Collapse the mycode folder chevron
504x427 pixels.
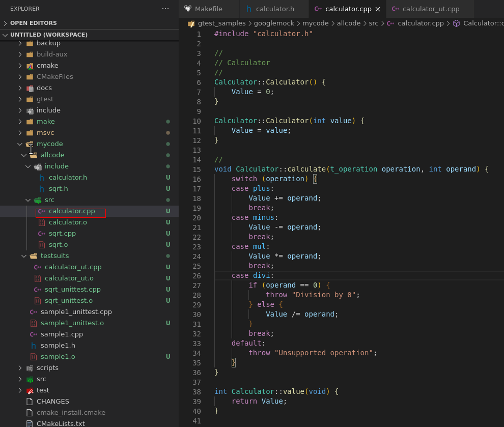pos(20,144)
